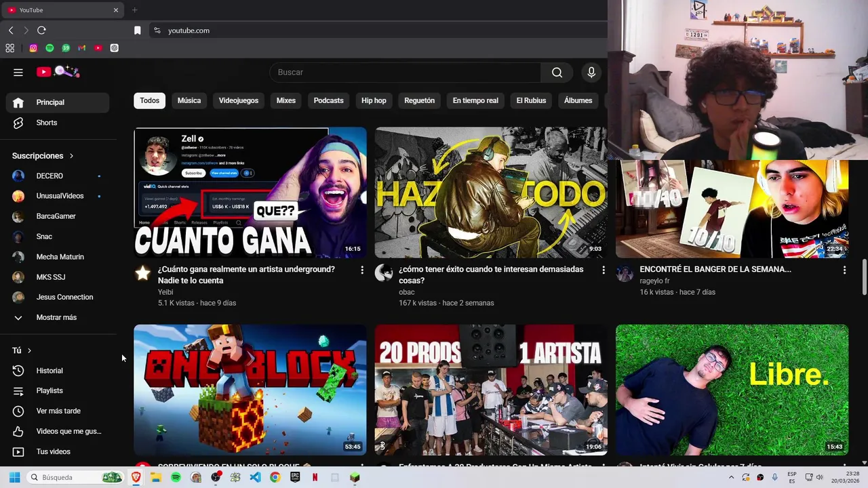Open the YouTube hamburger guide menu
Viewport: 868px width, 488px height.
(18, 72)
